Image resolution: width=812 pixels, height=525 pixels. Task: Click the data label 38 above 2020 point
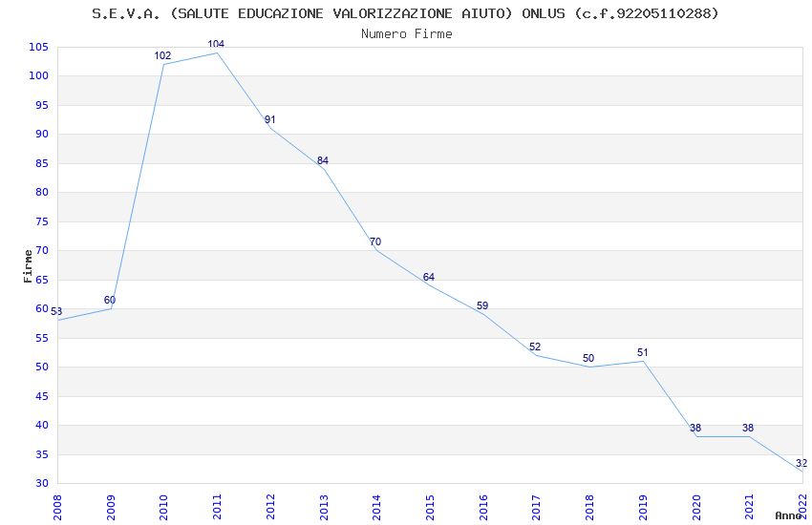click(x=695, y=428)
